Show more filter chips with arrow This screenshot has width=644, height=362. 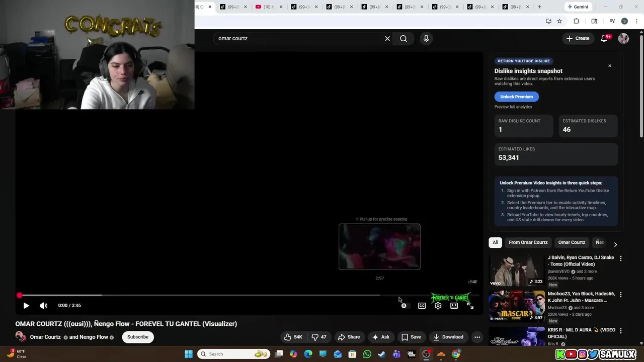(615, 244)
